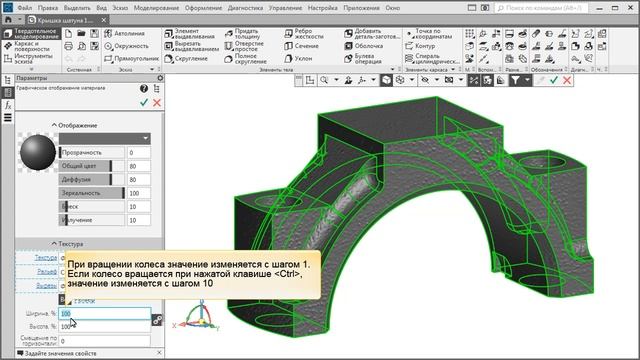Screen dimensions: 640x360
Task: Choose Вырезать выдавливанием cut tool
Action: point(191,46)
